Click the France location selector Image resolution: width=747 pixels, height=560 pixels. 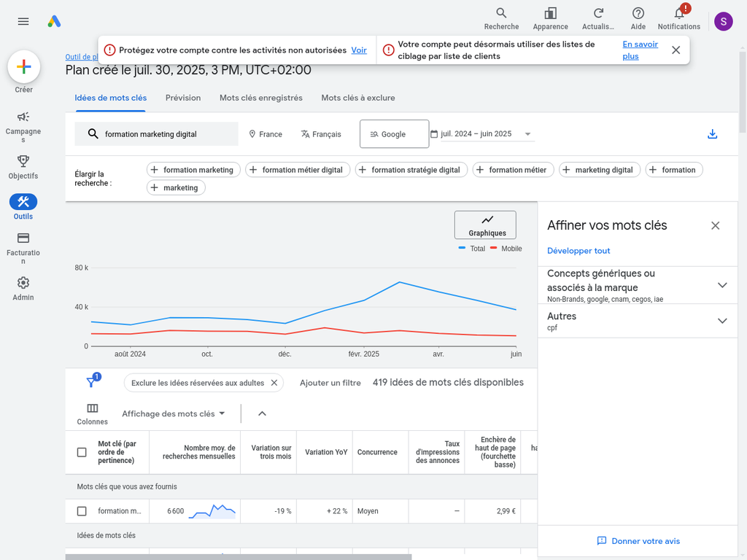[266, 134]
